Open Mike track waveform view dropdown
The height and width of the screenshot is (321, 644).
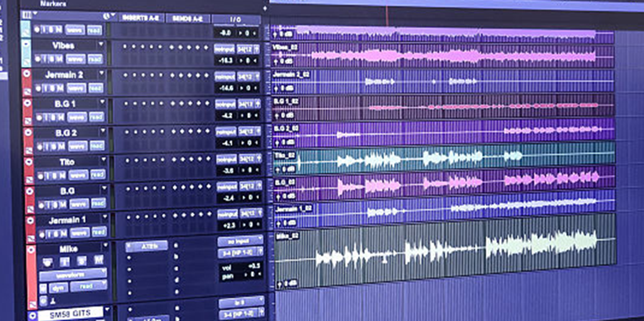pyautogui.click(x=73, y=274)
